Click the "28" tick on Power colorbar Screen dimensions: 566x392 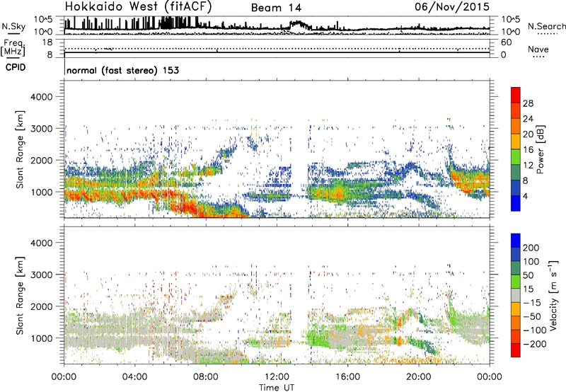(x=528, y=103)
